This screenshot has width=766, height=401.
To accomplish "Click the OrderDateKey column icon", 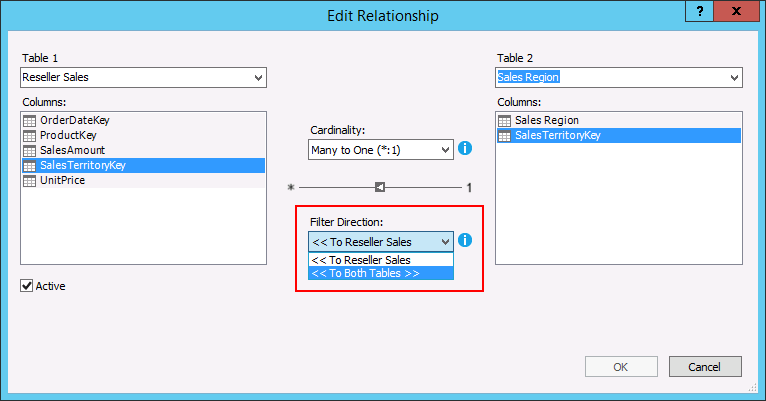I will pyautogui.click(x=29, y=120).
